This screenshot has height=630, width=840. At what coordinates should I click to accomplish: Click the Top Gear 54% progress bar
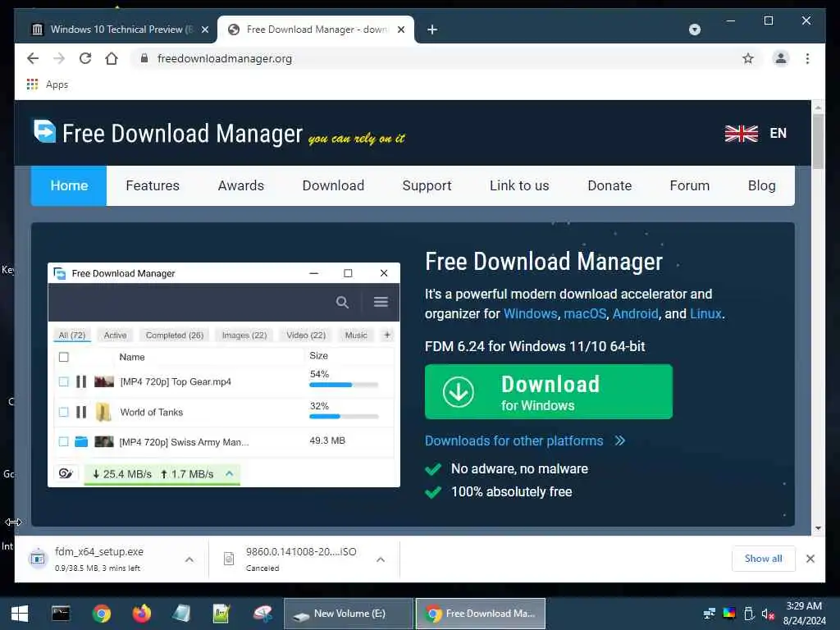pos(344,385)
